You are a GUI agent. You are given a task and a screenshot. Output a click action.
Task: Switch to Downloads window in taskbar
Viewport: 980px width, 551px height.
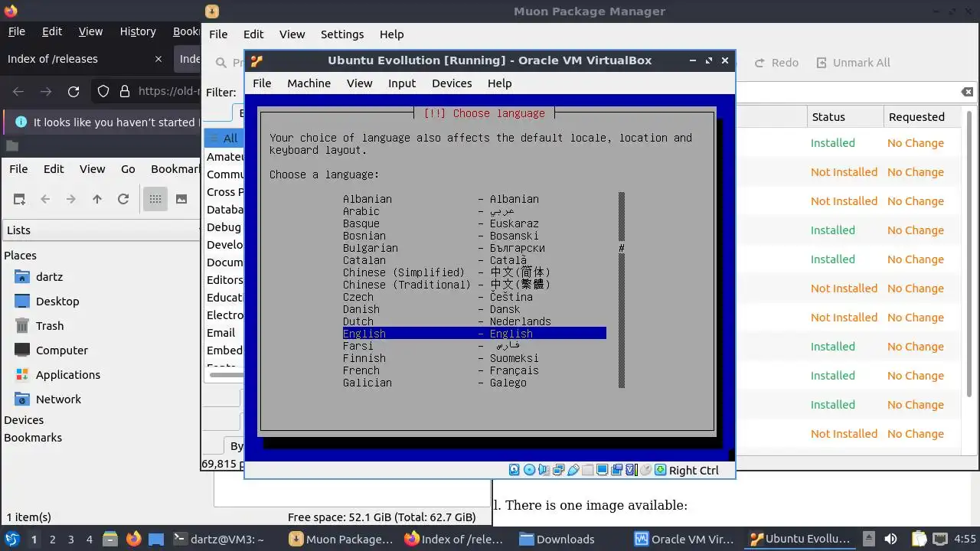tap(557, 539)
